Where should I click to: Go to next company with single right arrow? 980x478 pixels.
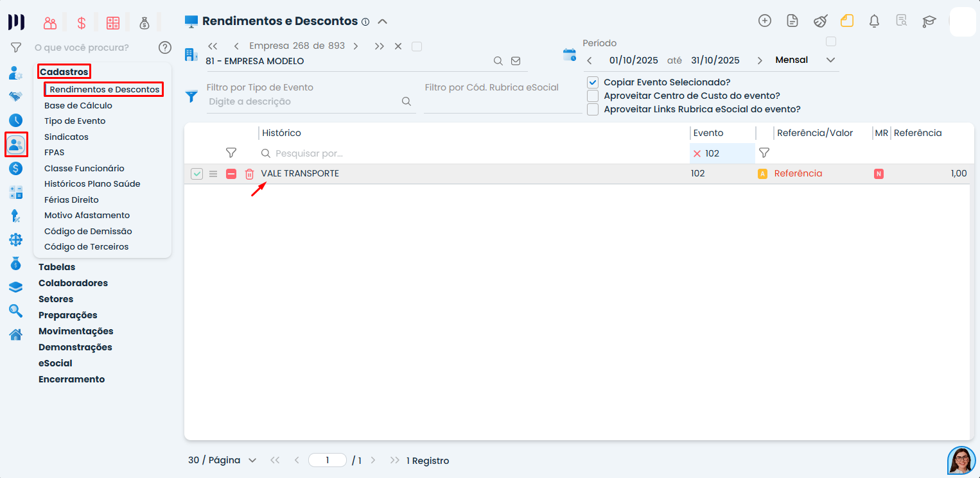click(356, 46)
